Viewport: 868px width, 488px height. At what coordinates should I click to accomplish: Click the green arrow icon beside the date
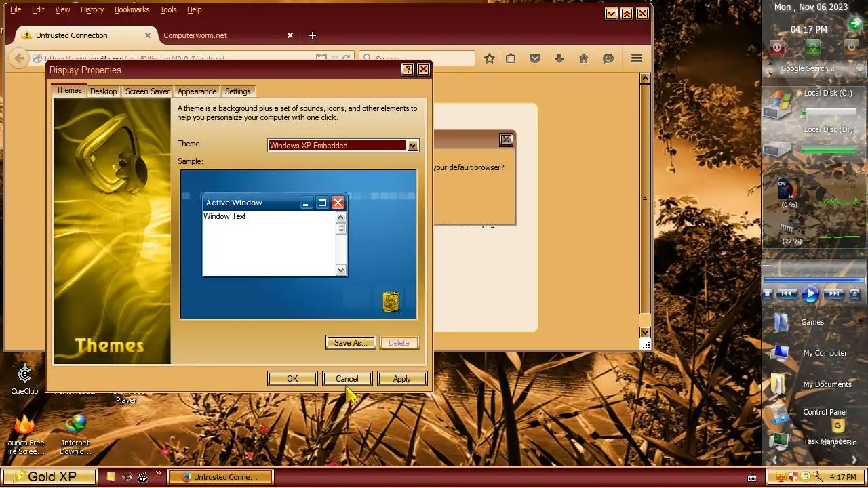point(855,24)
